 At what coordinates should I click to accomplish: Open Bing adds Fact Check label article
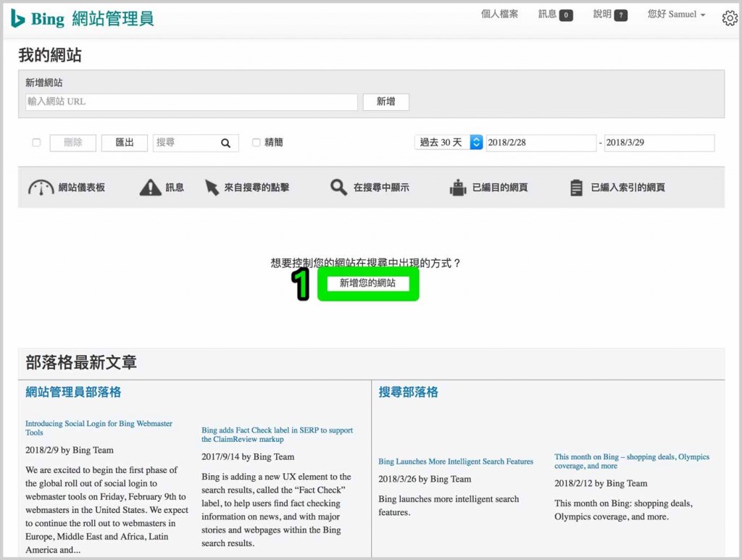278,435
